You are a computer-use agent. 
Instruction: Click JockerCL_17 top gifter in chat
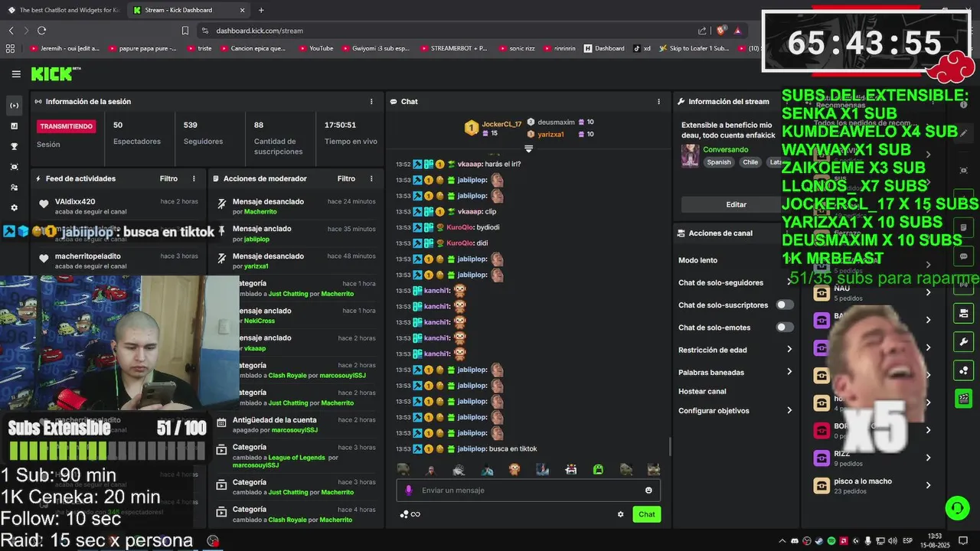(501, 124)
